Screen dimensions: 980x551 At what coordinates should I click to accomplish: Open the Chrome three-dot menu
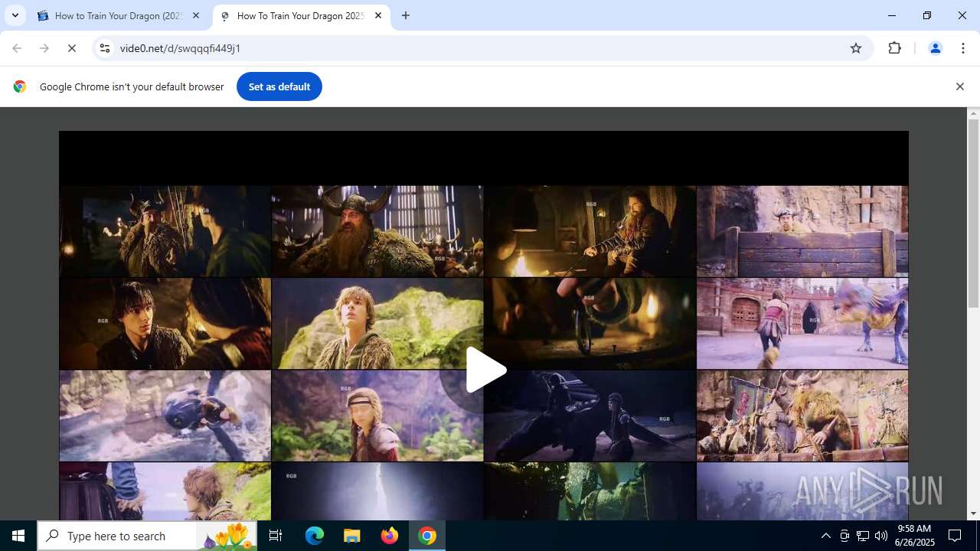click(963, 48)
